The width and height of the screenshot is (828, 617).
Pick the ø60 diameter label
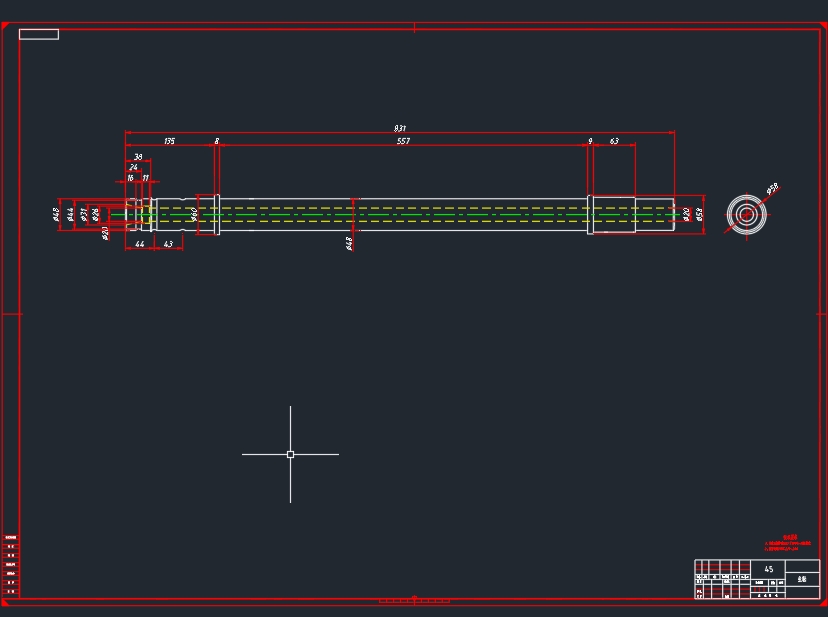coord(194,214)
